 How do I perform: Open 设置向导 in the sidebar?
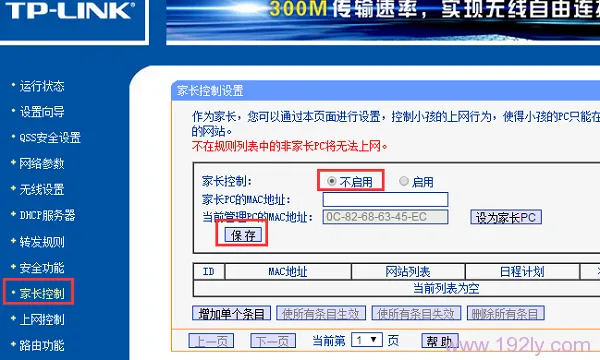42,112
